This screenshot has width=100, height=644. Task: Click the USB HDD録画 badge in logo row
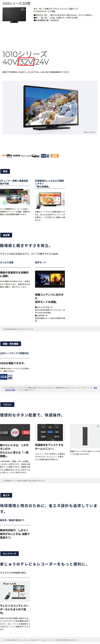pos(45,156)
